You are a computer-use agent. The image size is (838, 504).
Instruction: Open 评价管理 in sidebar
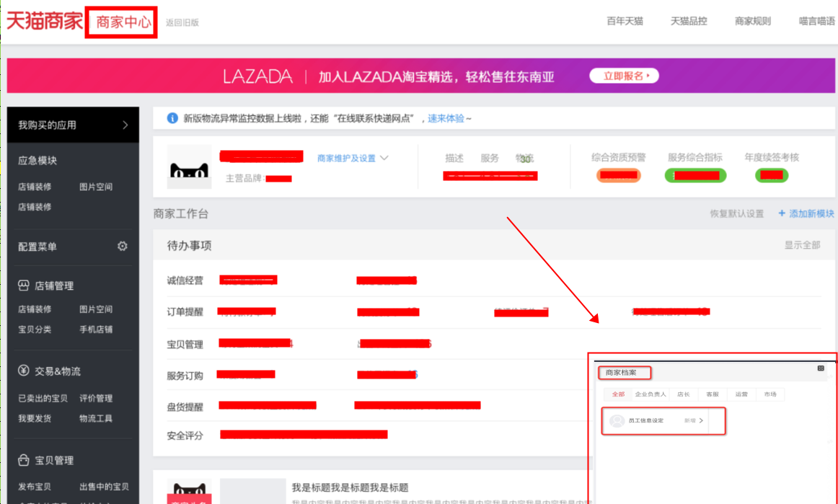tap(96, 398)
